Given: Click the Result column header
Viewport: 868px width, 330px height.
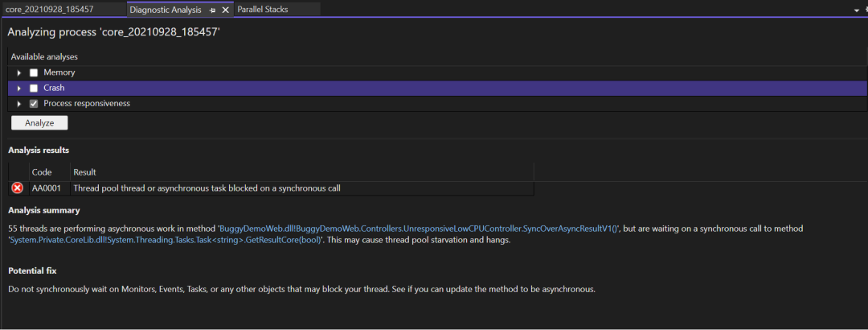Looking at the screenshot, I should coord(84,172).
